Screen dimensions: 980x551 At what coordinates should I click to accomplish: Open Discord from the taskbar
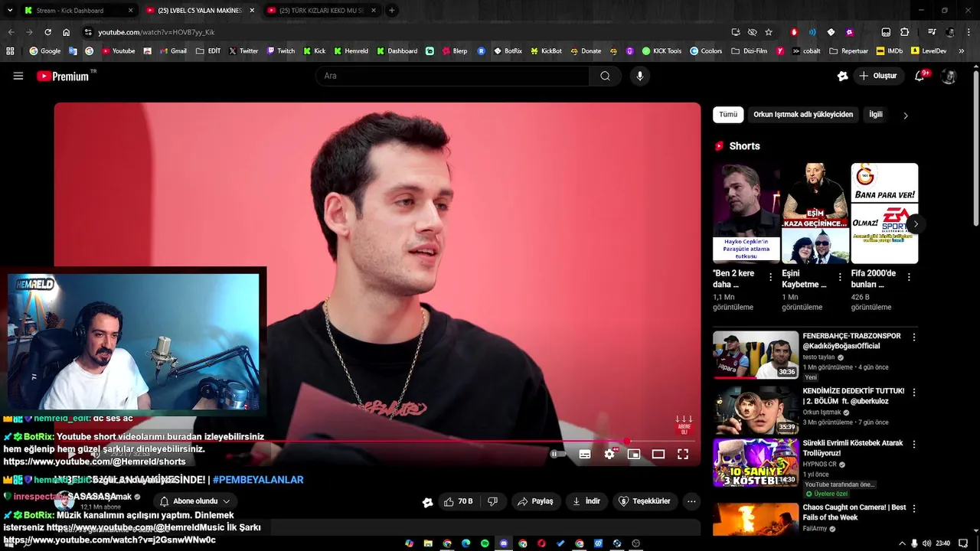pyautogui.click(x=504, y=543)
